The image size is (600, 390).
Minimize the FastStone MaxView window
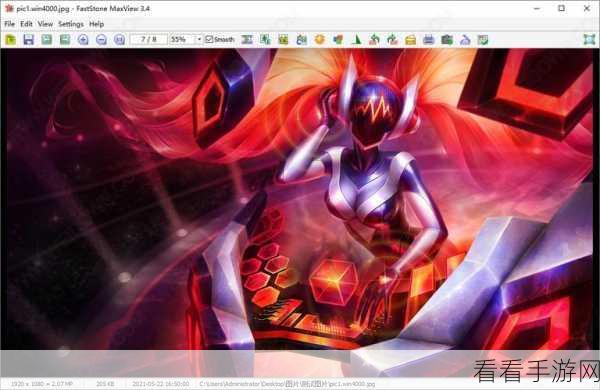[537, 8]
